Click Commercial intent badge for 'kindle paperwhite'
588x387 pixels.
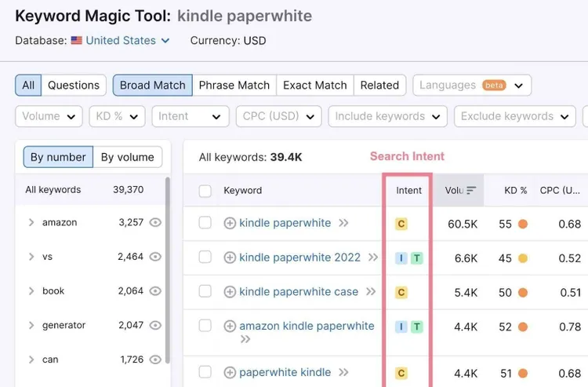coord(401,224)
